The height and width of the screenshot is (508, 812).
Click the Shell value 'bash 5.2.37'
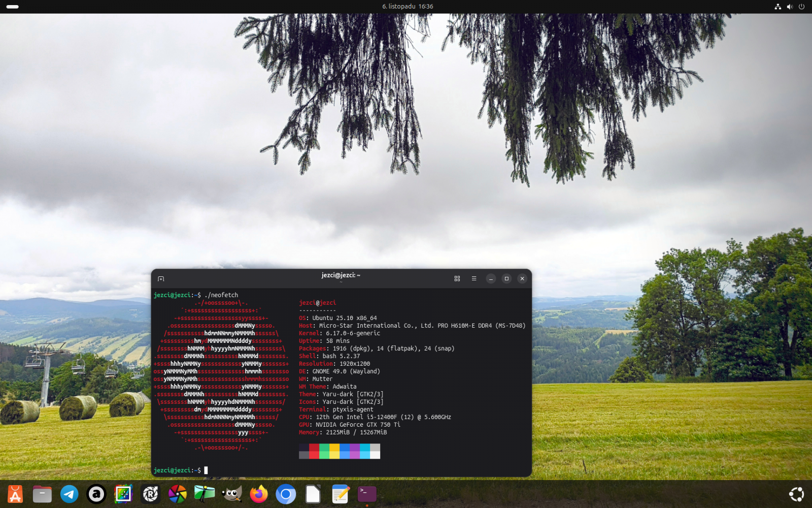click(x=342, y=356)
